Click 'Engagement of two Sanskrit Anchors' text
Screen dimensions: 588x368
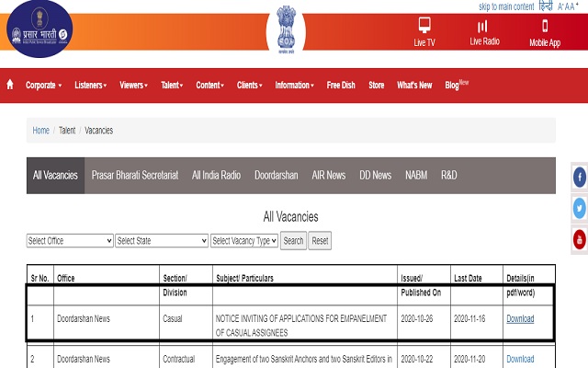pyautogui.click(x=303, y=360)
